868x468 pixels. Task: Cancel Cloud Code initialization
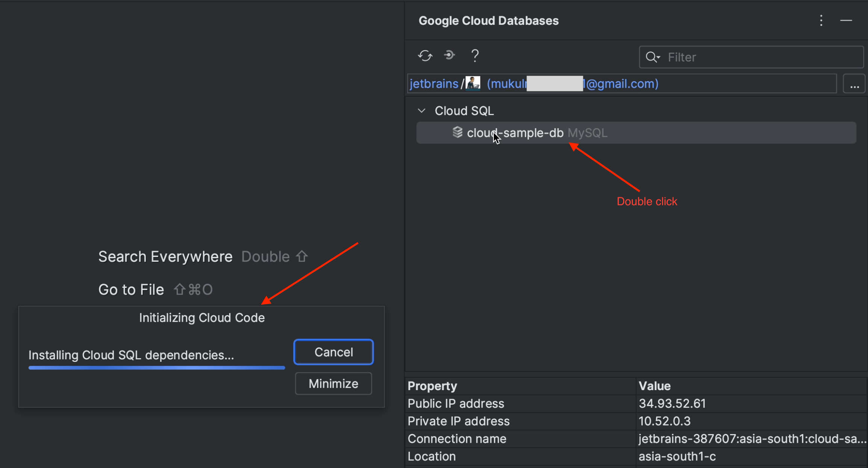(333, 352)
